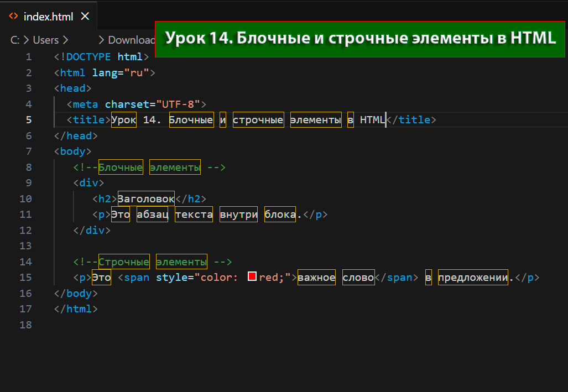
Task: Click line number 5 in the gutter
Action: point(28,119)
